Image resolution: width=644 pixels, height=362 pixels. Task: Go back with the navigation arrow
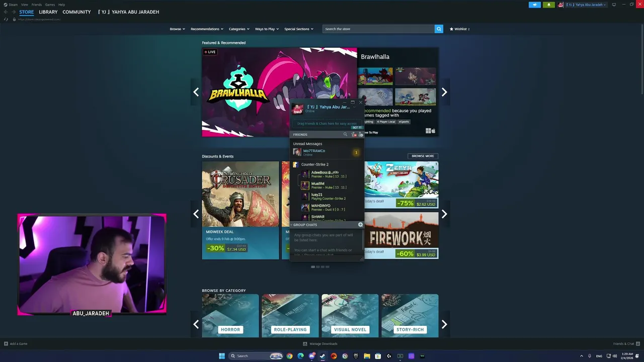pyautogui.click(x=6, y=12)
